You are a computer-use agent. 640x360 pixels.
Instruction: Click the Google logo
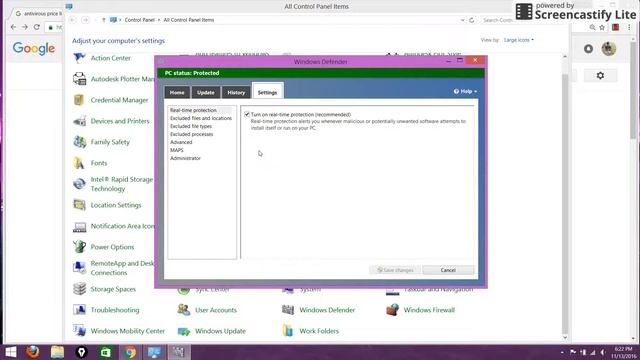coord(33,49)
